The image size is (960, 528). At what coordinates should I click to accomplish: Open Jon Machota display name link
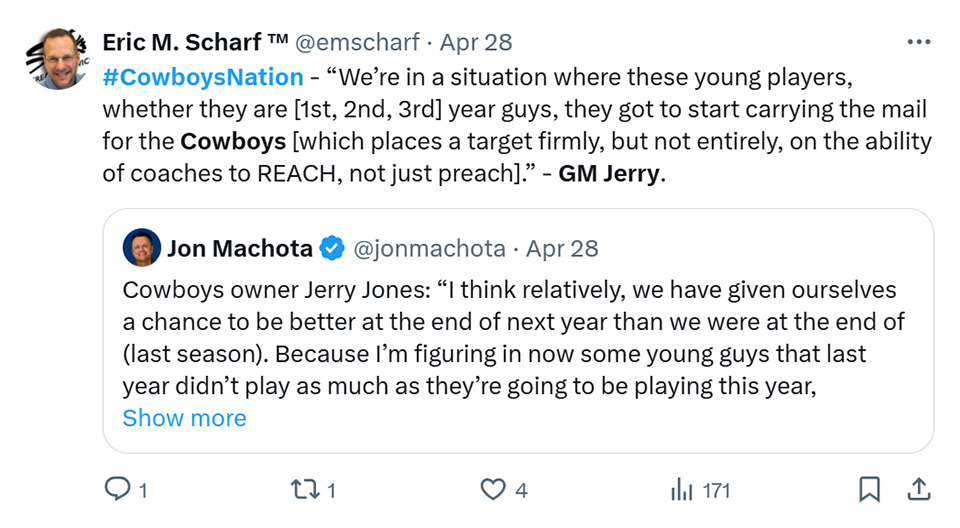pyautogui.click(x=239, y=248)
